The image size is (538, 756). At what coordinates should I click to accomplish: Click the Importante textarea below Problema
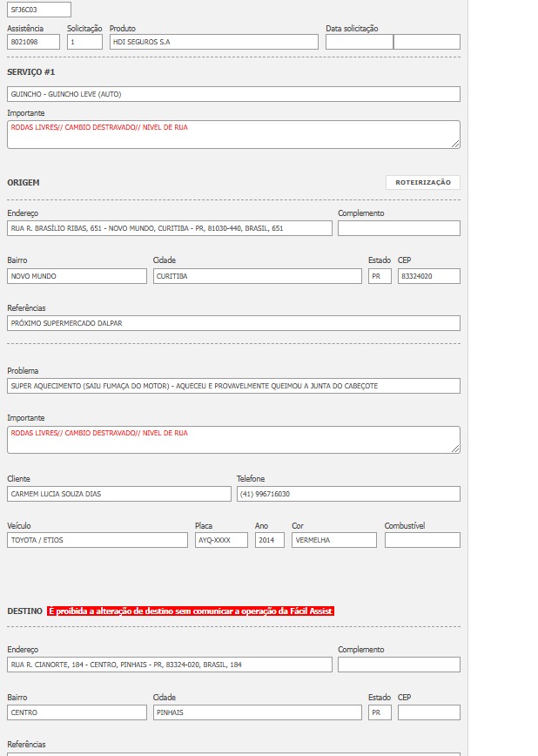pos(234,440)
